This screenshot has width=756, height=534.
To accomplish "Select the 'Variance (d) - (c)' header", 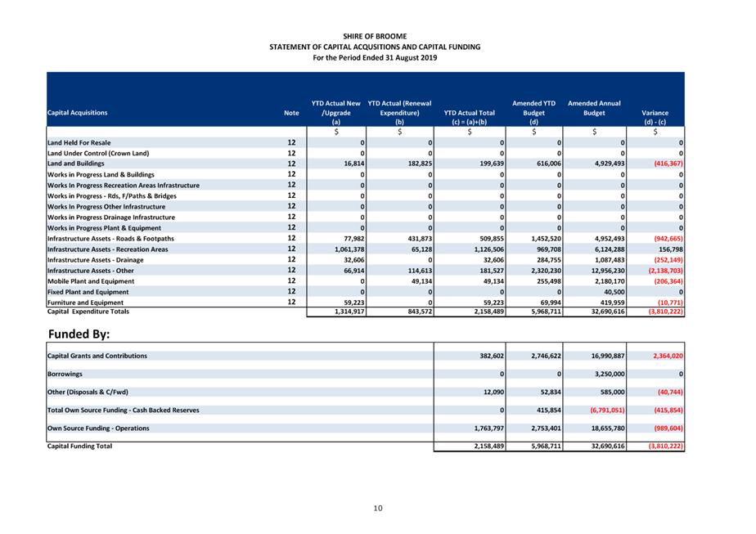I will 655,117.
